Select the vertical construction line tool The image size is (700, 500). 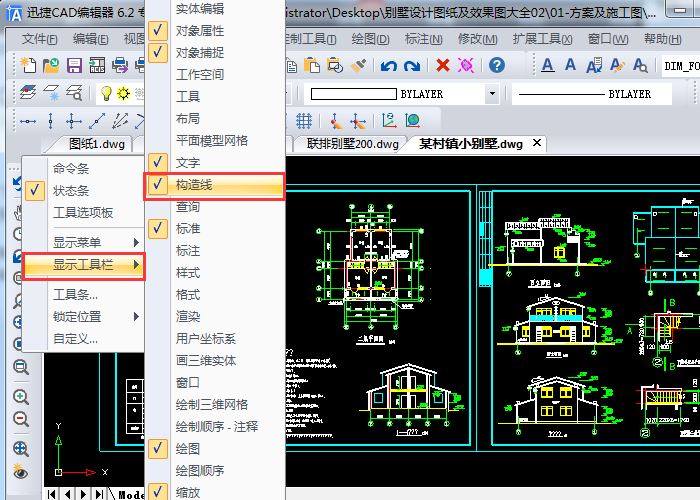click(50, 121)
